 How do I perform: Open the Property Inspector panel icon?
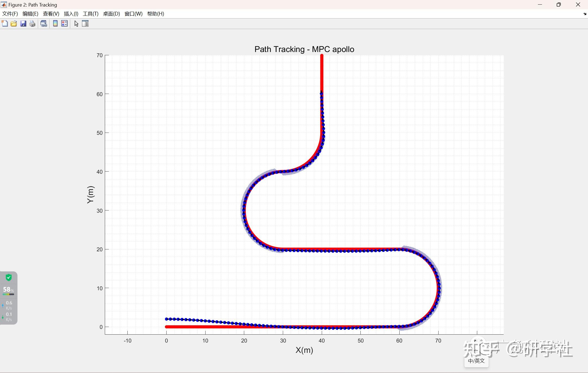tap(85, 24)
